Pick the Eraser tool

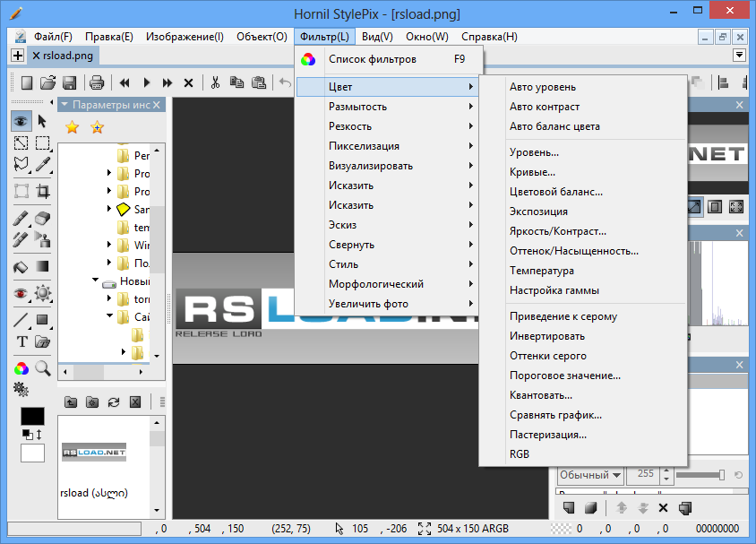[42, 218]
